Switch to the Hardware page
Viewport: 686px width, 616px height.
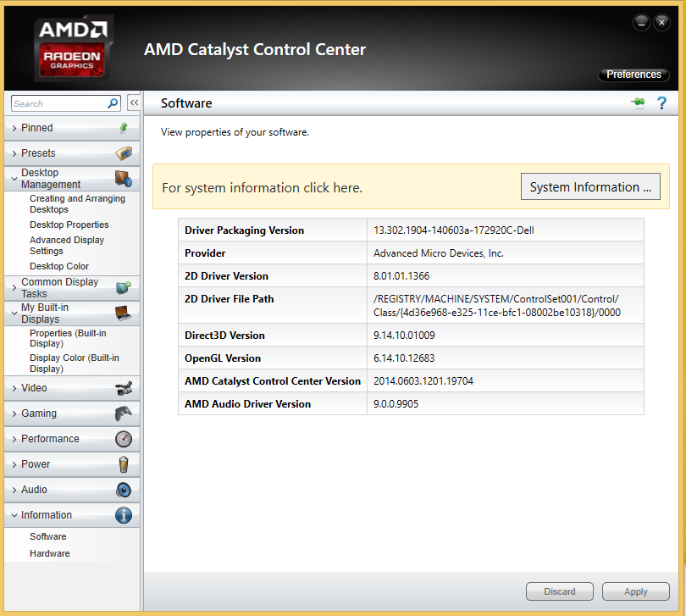(49, 553)
